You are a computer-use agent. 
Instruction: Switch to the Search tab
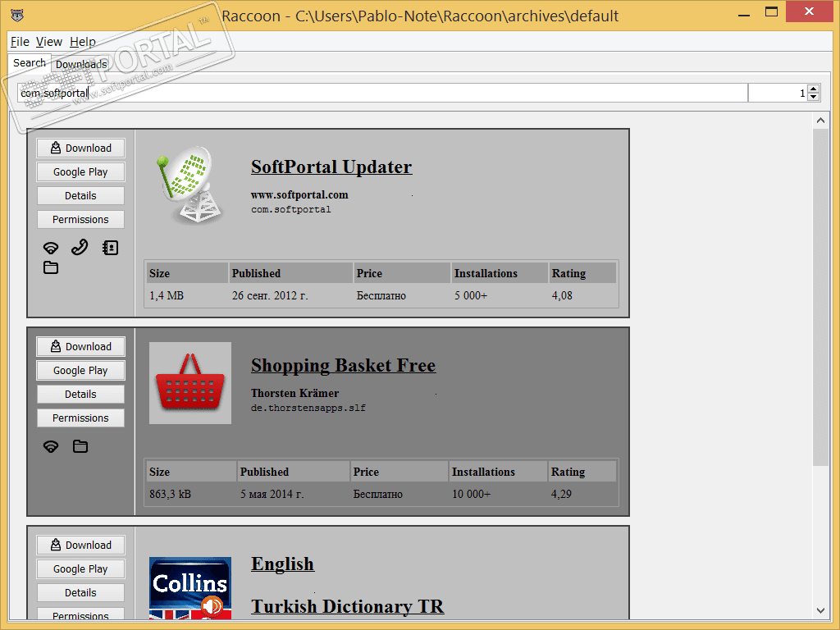click(x=30, y=62)
